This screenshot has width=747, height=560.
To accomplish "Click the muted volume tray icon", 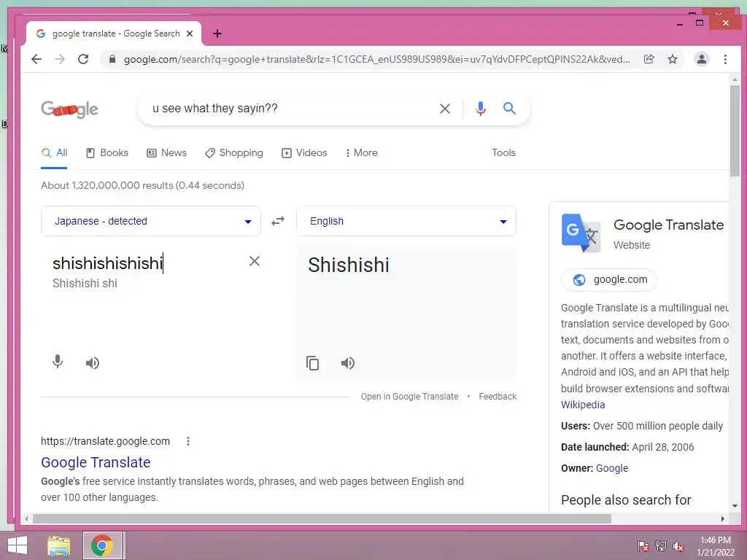I will [678, 545].
